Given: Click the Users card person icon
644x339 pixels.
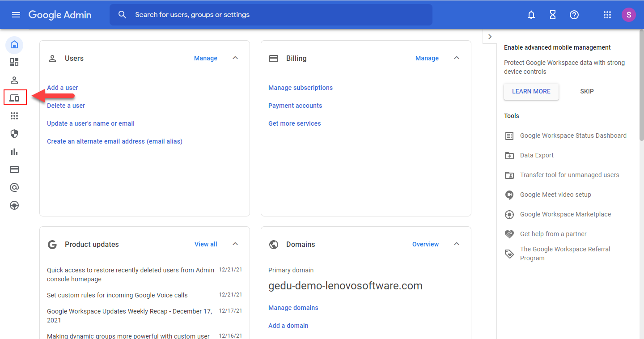Looking at the screenshot, I should click(52, 59).
